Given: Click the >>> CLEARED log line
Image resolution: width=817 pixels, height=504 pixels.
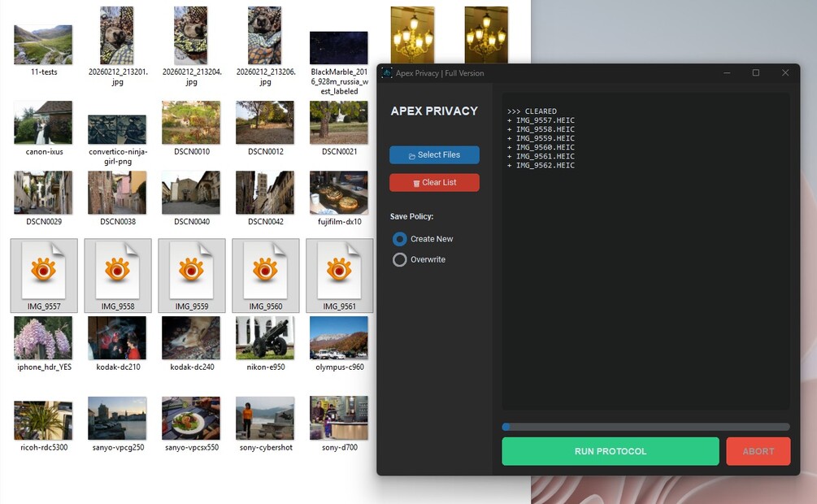Looking at the screenshot, I should point(532,111).
